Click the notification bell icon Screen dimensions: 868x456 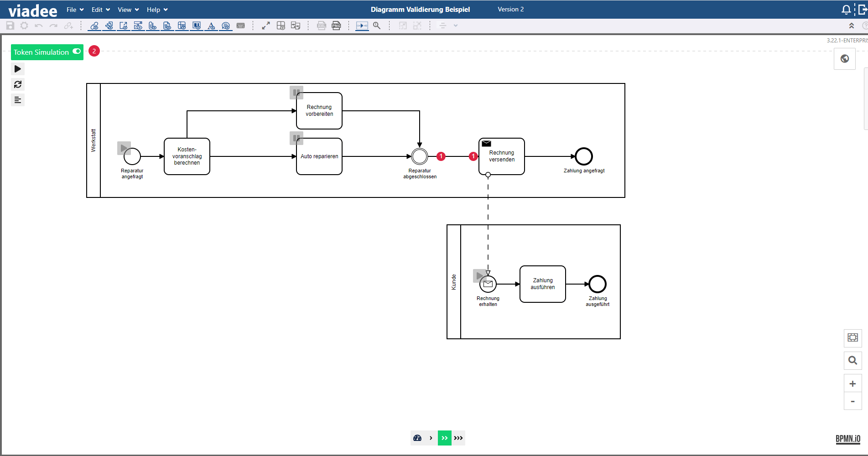point(846,10)
